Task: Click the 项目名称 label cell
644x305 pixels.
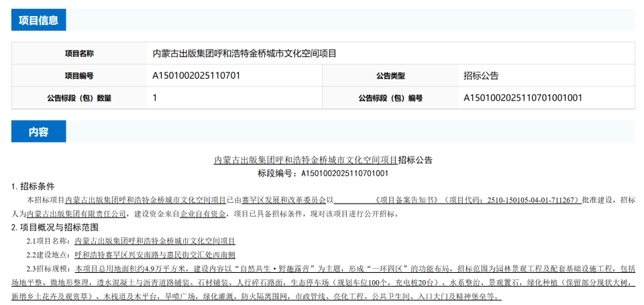Action: pos(79,54)
